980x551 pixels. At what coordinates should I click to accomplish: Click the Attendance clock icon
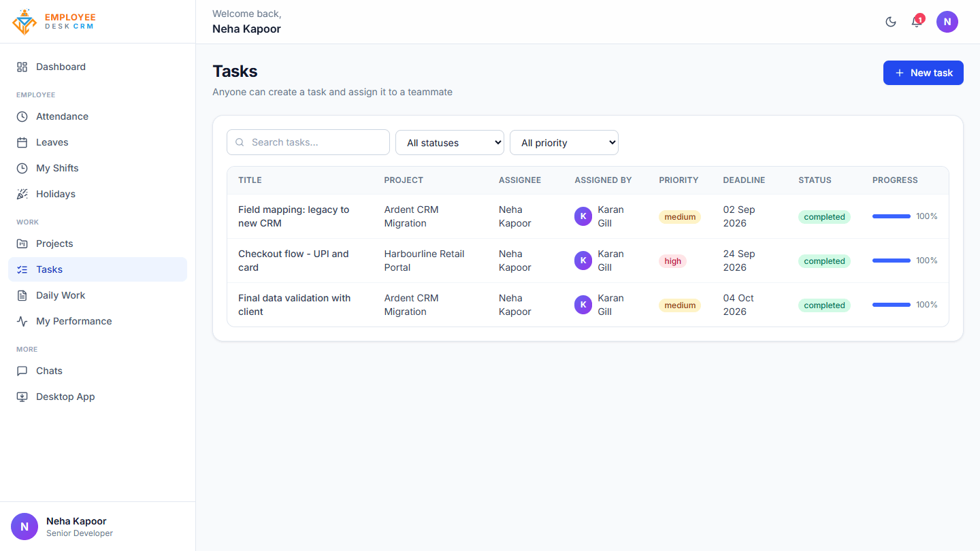[22, 116]
